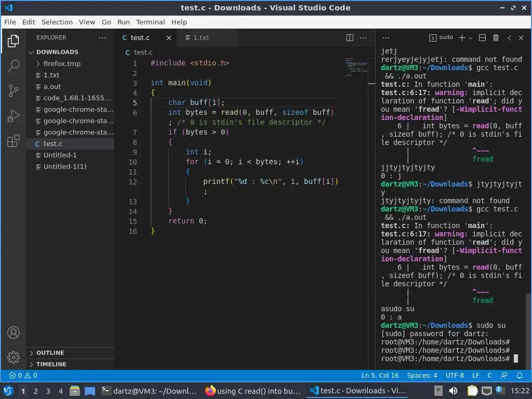Image resolution: width=532 pixels, height=399 pixels.
Task: Open the Firefox taskbar window
Action: pos(253,391)
